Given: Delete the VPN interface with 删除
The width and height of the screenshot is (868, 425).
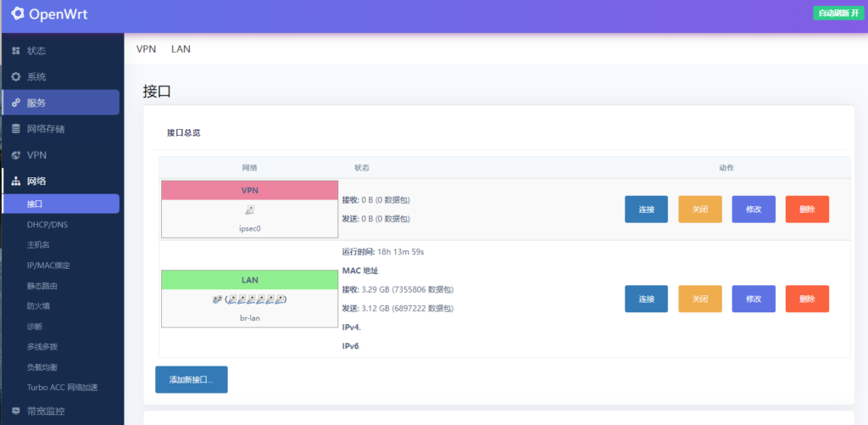Looking at the screenshot, I should tap(806, 209).
